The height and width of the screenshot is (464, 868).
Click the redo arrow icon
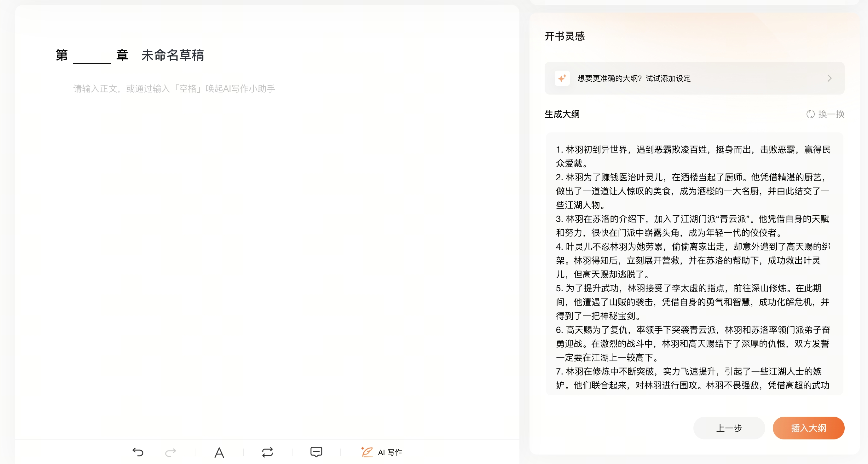click(x=171, y=452)
